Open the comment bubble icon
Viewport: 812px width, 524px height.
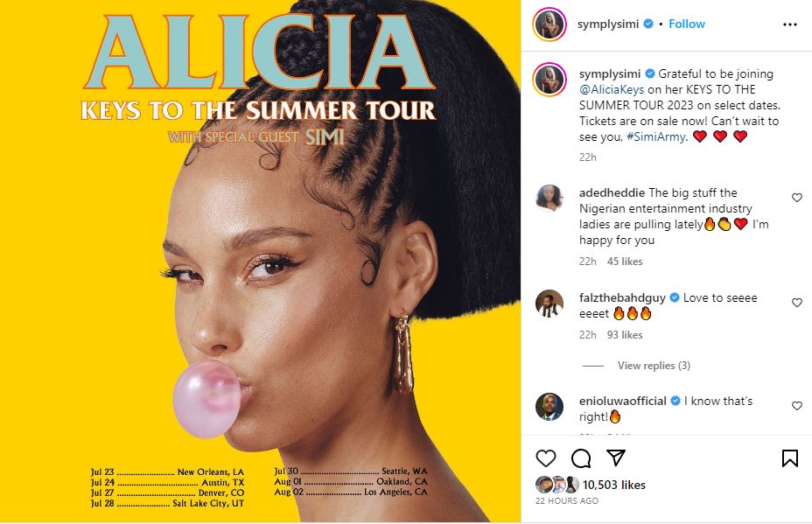[x=581, y=458]
